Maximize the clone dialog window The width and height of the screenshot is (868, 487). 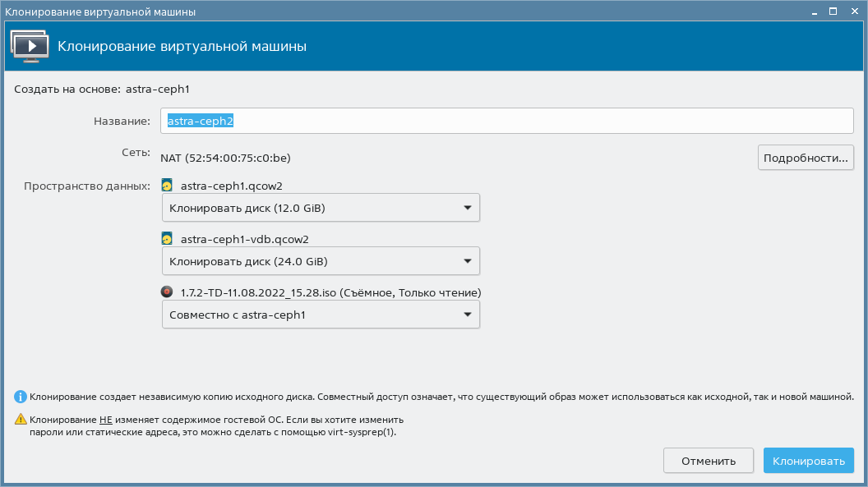pos(832,11)
